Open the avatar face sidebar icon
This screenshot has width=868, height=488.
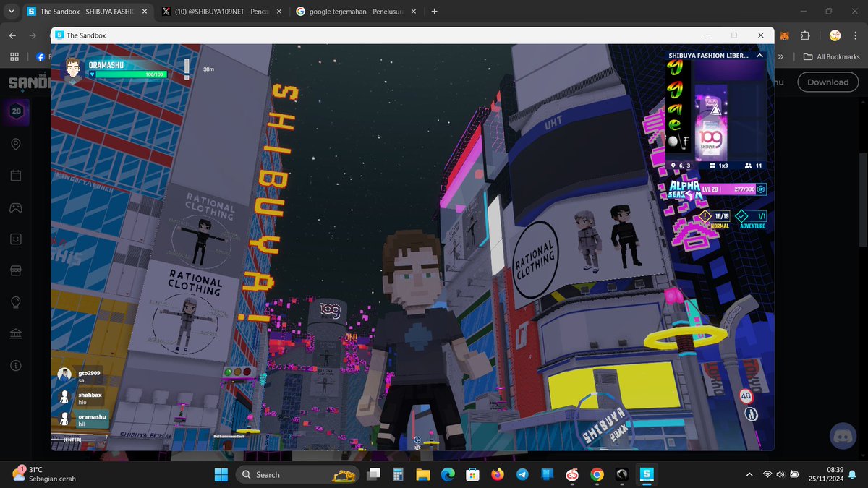[16, 239]
